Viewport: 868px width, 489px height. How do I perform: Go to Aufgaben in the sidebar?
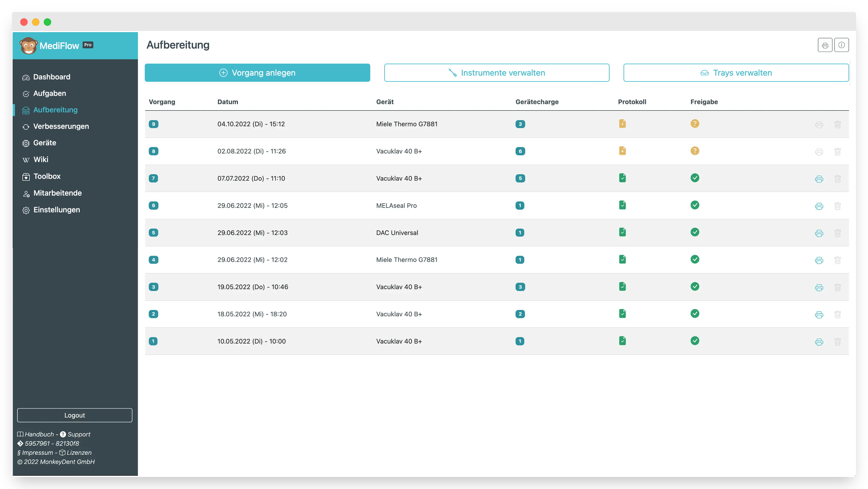click(44, 93)
